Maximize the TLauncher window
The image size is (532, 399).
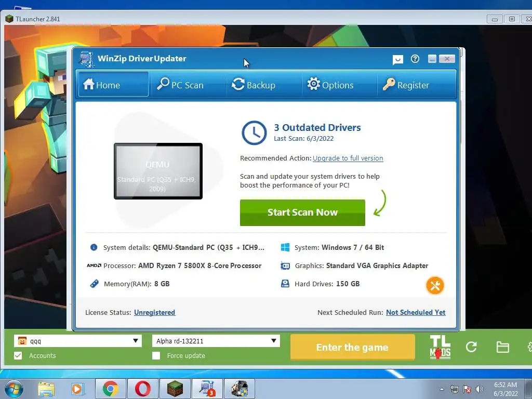click(512, 19)
